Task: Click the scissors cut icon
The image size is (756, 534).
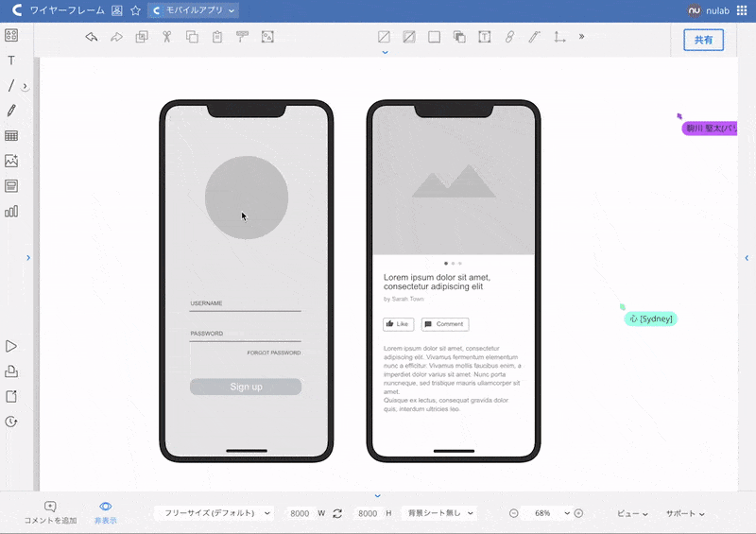Action: pos(166,37)
